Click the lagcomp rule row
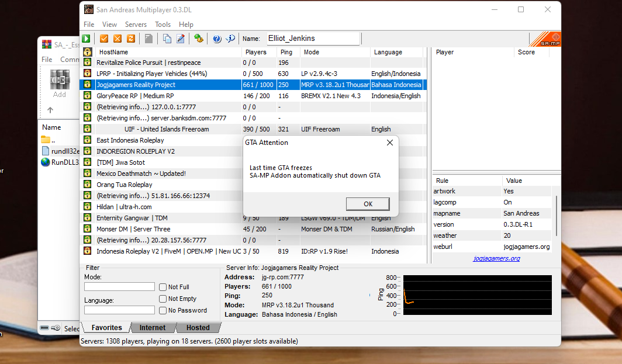622x364 pixels. tap(492, 202)
